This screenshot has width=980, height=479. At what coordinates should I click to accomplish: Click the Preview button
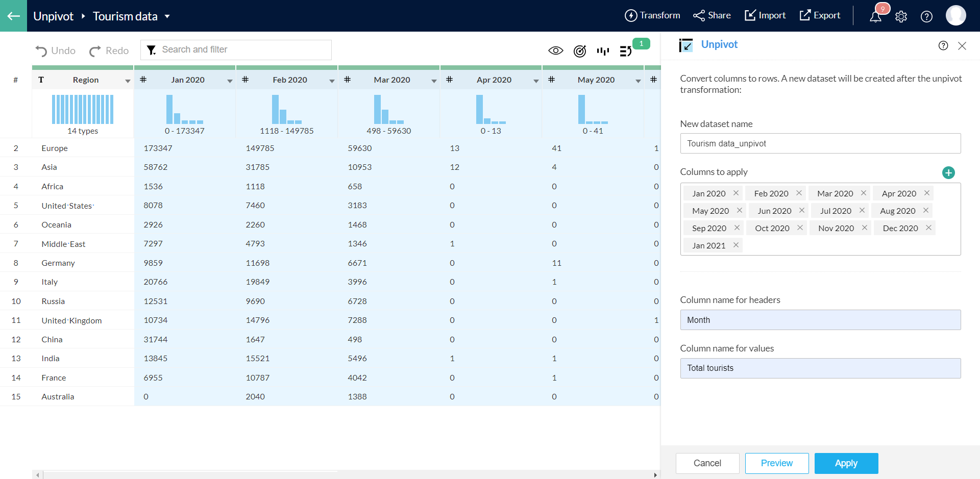[x=776, y=463]
